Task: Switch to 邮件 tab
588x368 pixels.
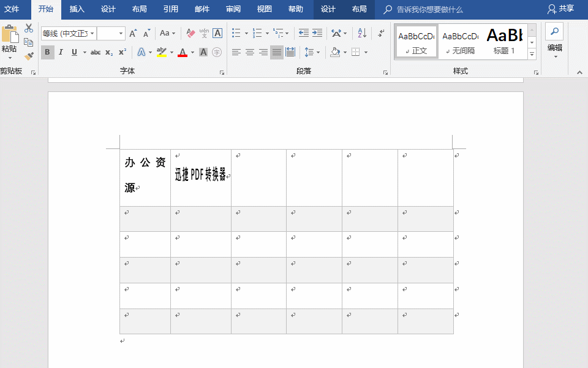Action: pos(202,9)
